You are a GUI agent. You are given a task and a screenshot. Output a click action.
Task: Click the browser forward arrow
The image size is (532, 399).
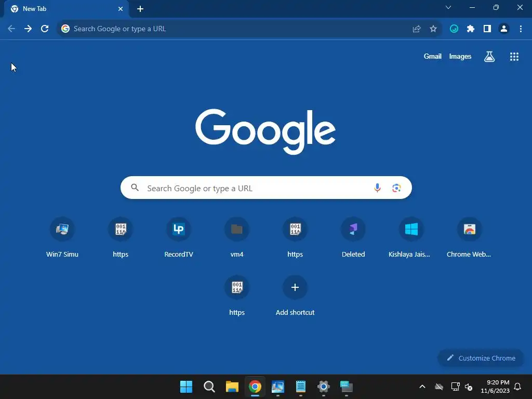[x=28, y=29]
